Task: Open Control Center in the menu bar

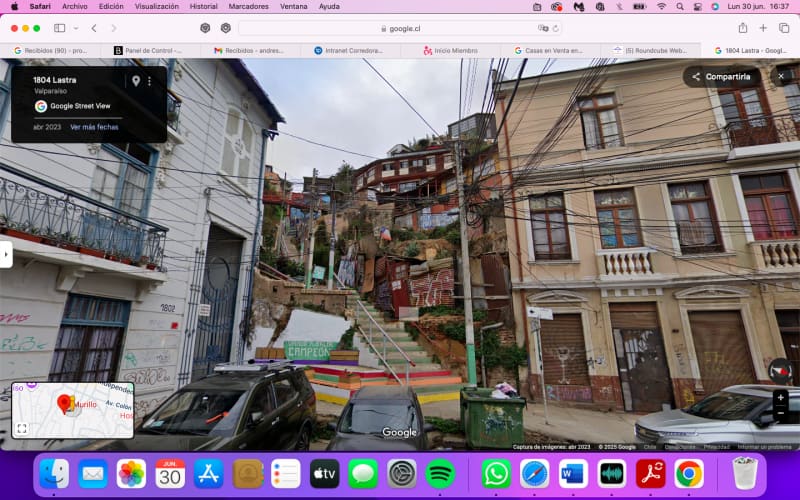Action: coord(697,7)
